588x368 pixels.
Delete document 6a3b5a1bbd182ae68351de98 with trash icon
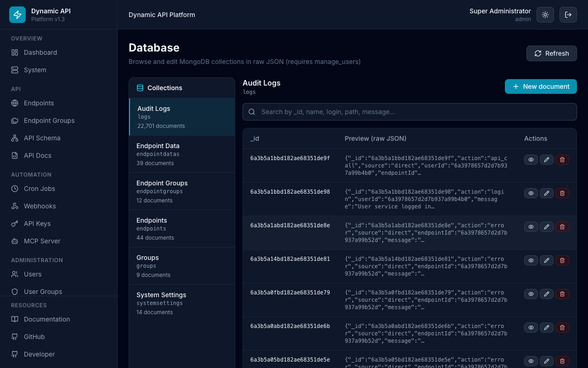(x=562, y=193)
